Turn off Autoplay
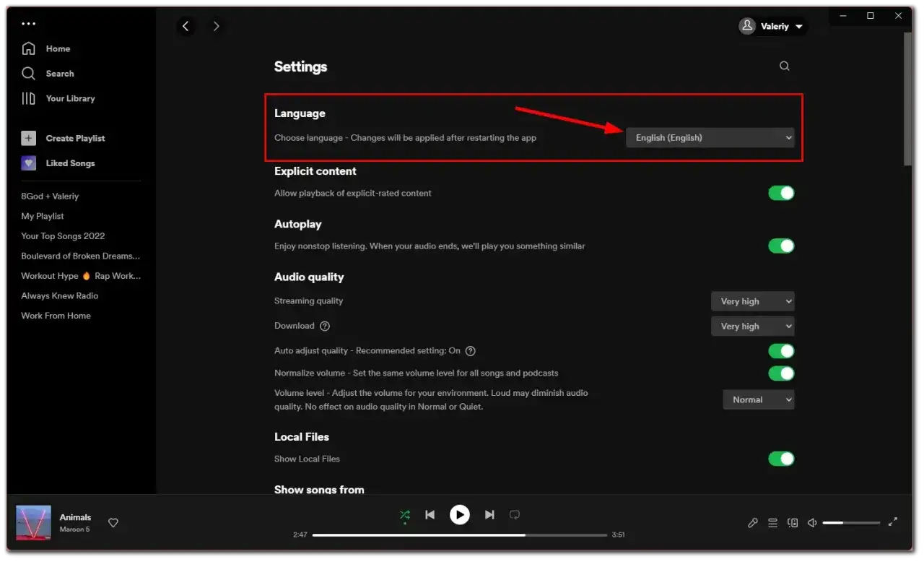The width and height of the screenshot is (924, 562). pyautogui.click(x=781, y=246)
